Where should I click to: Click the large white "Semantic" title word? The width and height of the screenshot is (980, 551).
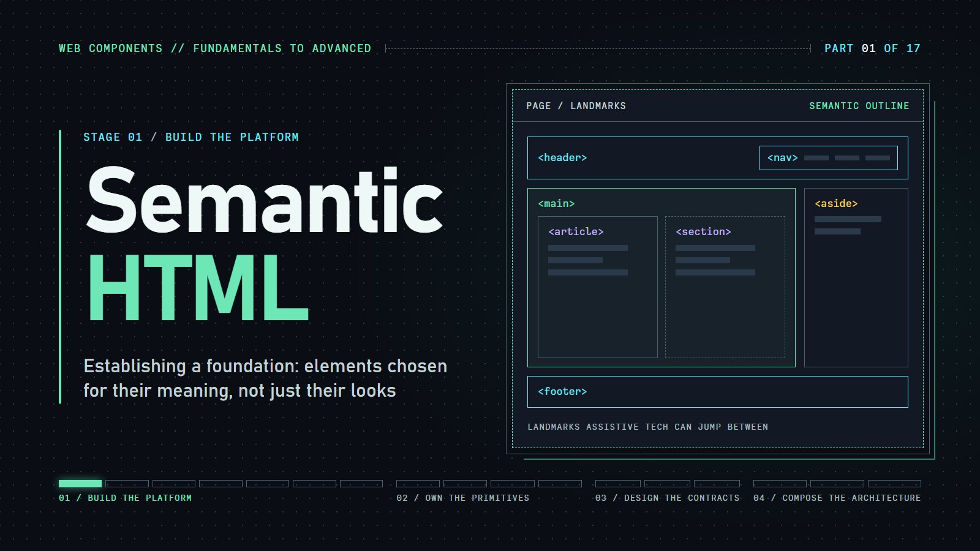tap(265, 200)
